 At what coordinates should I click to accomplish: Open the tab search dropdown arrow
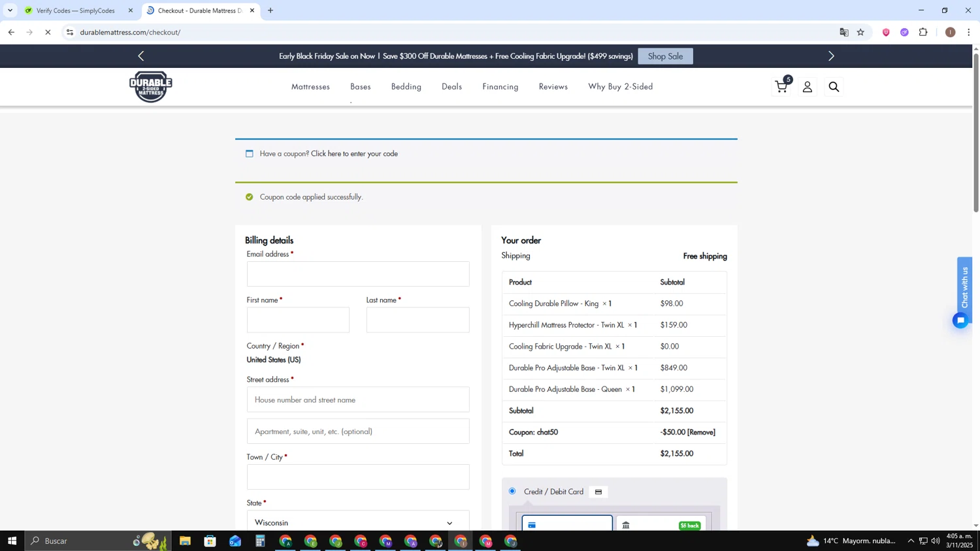pyautogui.click(x=10, y=10)
